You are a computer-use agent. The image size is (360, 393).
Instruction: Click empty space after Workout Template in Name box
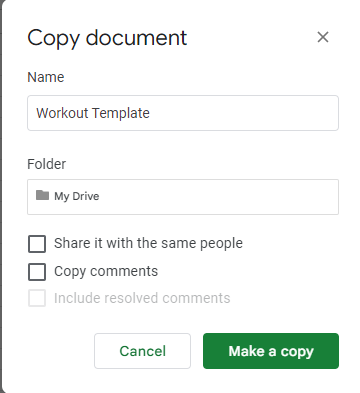click(243, 113)
